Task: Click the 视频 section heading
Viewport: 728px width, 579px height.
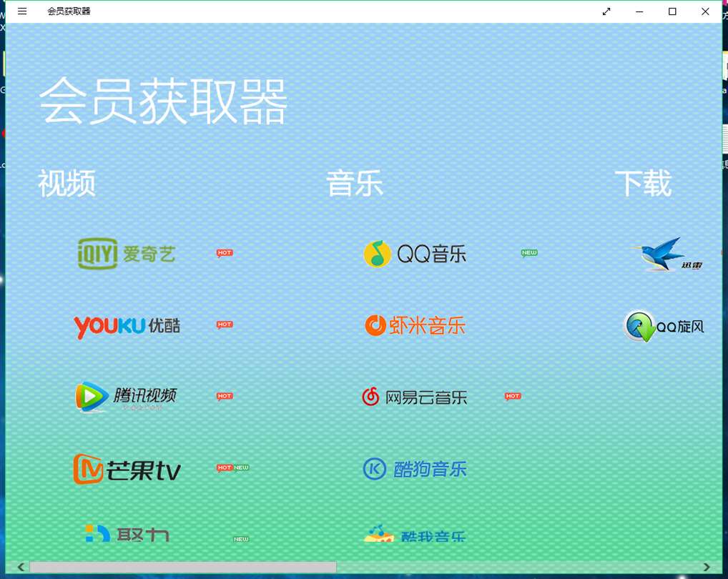Action: click(67, 183)
